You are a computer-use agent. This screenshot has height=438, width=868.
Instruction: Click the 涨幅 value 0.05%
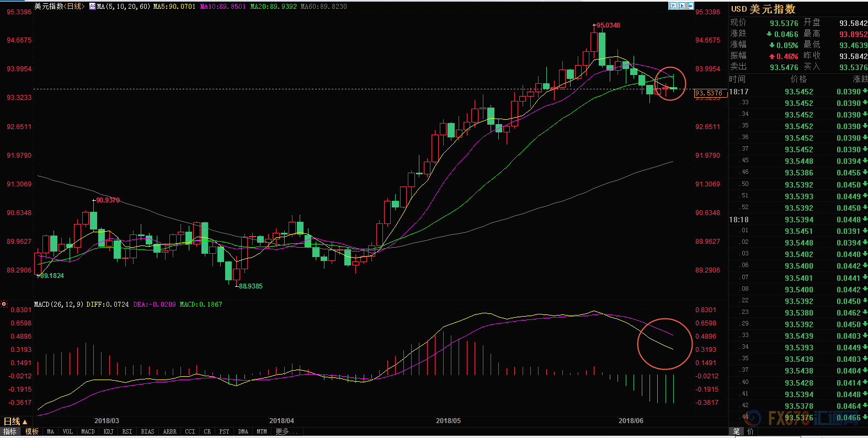(x=787, y=45)
